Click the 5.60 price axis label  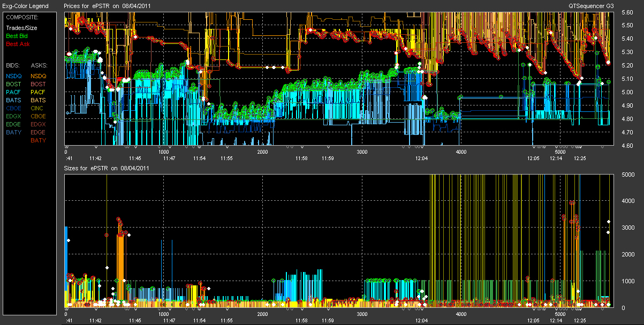point(627,12)
